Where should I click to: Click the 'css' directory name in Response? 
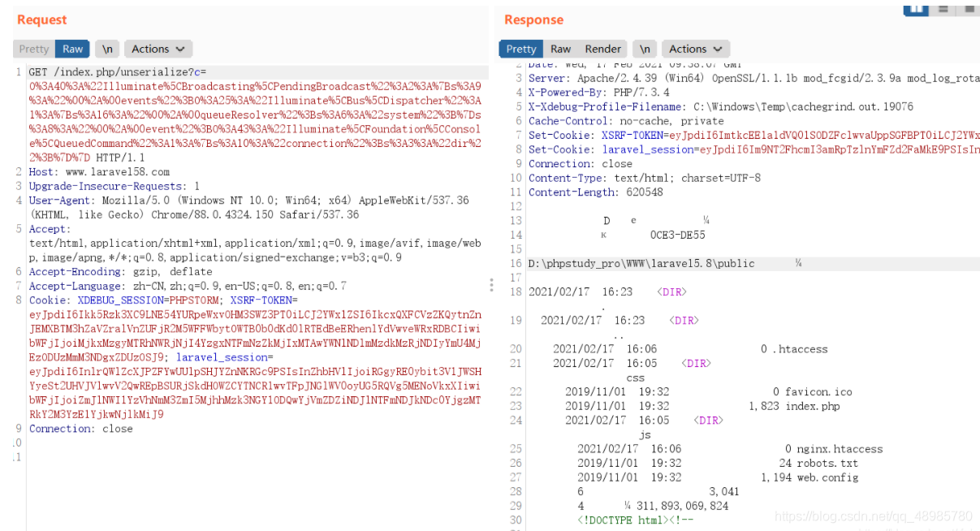tap(636, 378)
